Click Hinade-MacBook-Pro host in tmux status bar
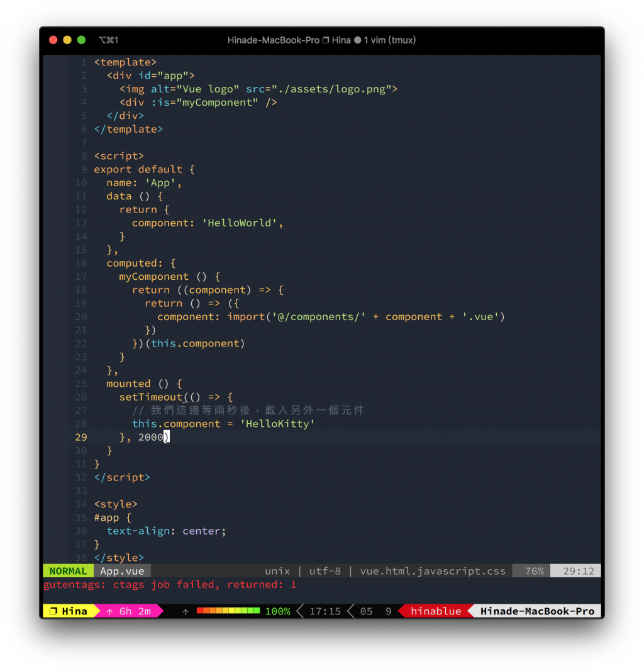Screen dimensions: 644x671 (538, 611)
